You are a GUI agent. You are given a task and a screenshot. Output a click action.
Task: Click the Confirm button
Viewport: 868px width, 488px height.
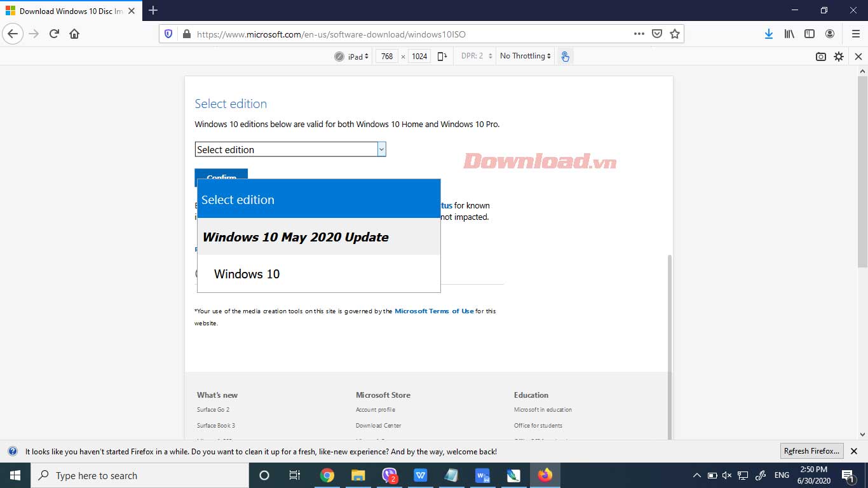coord(221,177)
